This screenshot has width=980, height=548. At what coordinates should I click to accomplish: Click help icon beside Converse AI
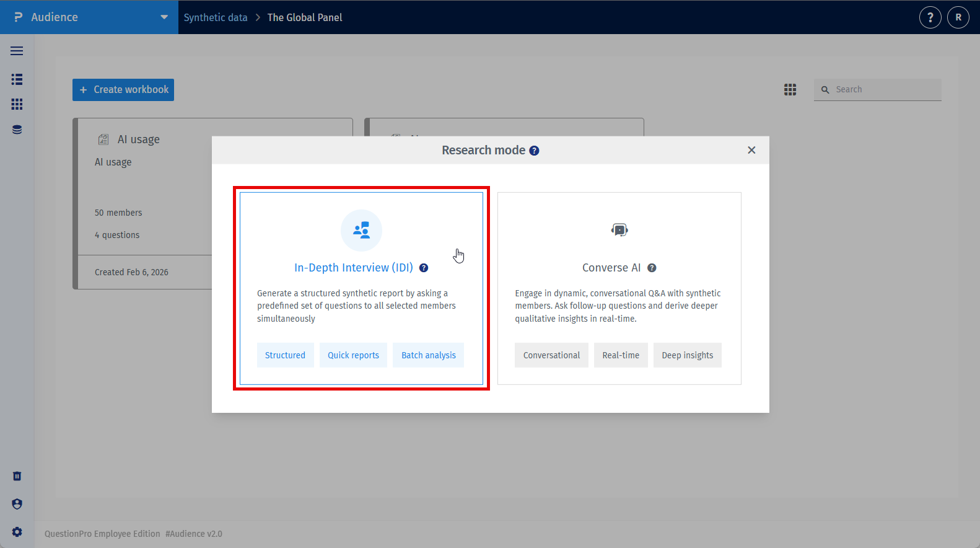point(652,268)
